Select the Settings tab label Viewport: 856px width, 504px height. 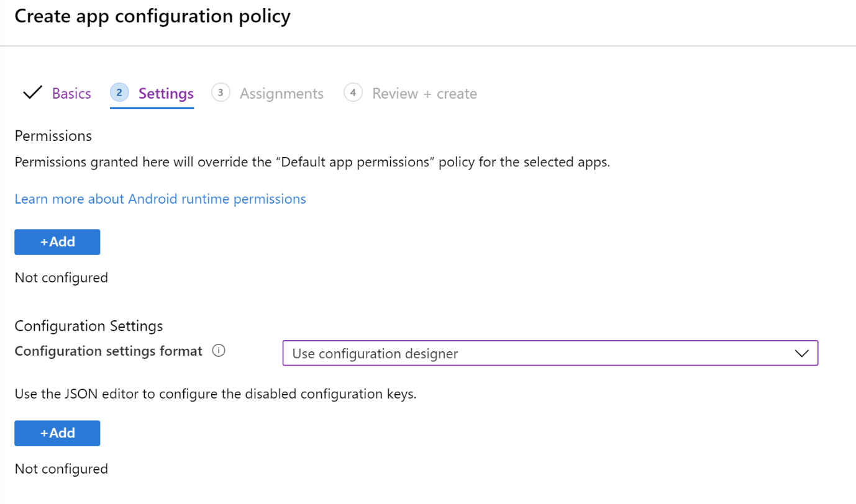(x=165, y=93)
